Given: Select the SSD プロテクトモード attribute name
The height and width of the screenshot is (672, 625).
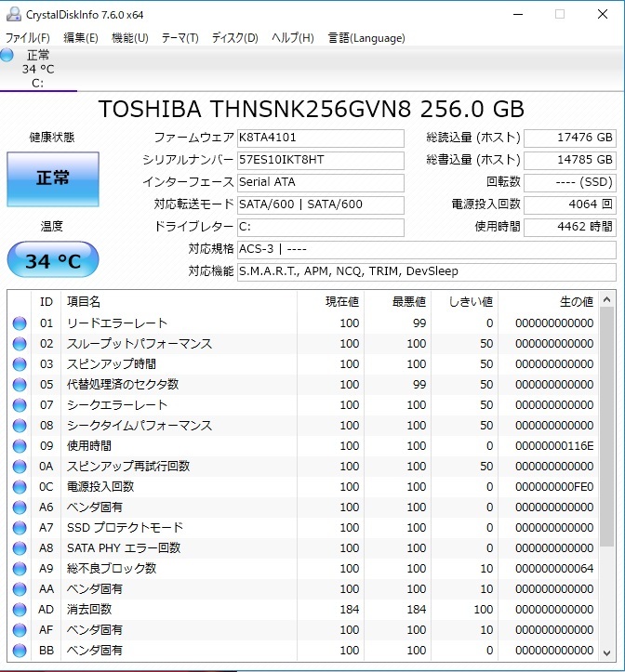Looking at the screenshot, I should [x=125, y=528].
